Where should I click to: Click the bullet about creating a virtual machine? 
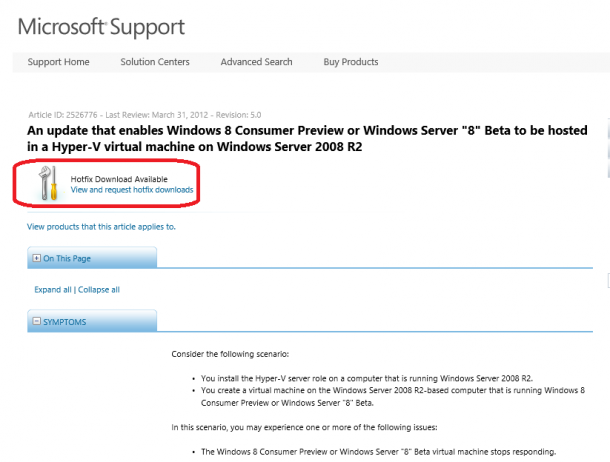click(393, 397)
